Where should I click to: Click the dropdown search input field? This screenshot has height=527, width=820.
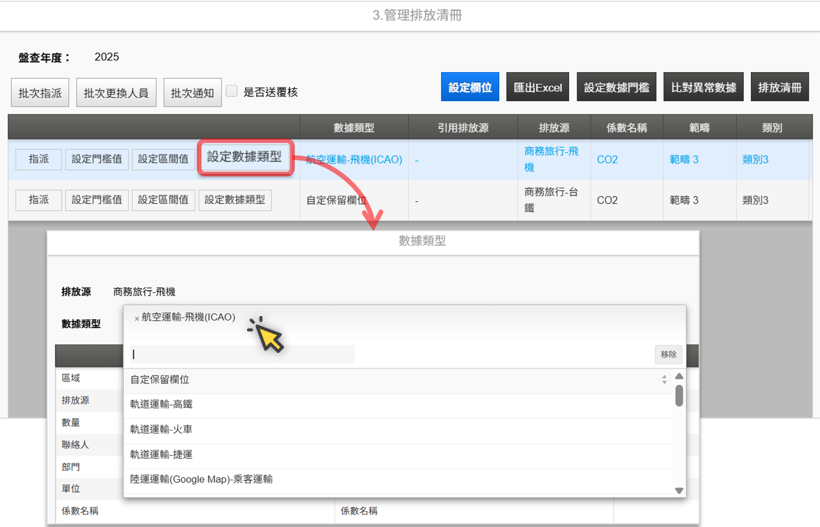coord(240,354)
